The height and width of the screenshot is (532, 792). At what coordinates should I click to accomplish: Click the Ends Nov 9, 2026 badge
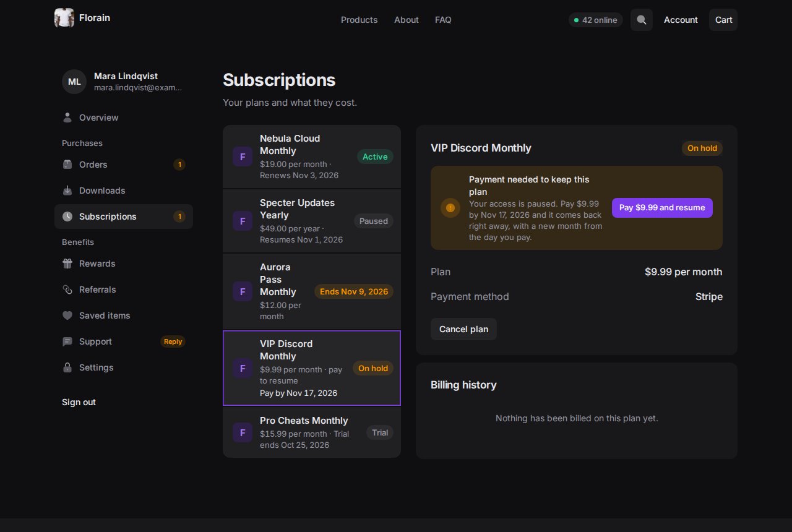354,291
